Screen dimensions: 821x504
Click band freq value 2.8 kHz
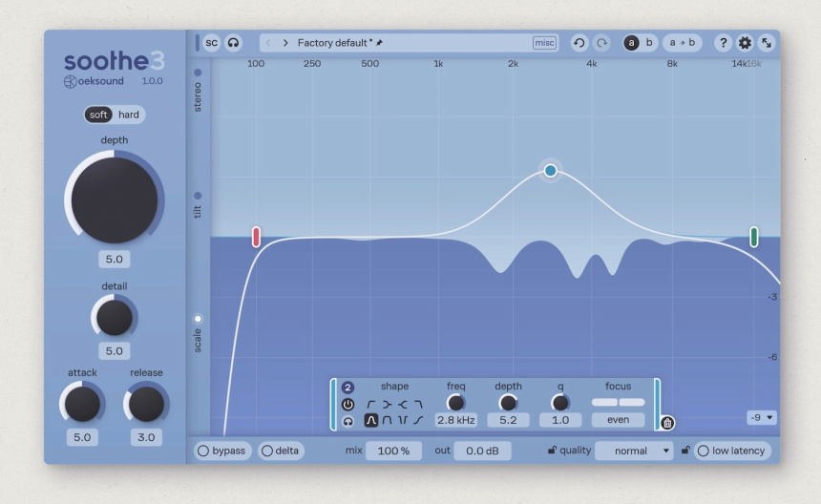click(x=456, y=420)
